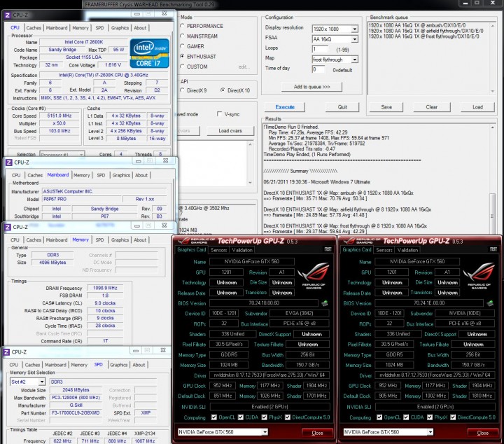Open the Sensors tab in left GPU-Z window
The width and height of the screenshot is (504, 444).
[x=218, y=250]
